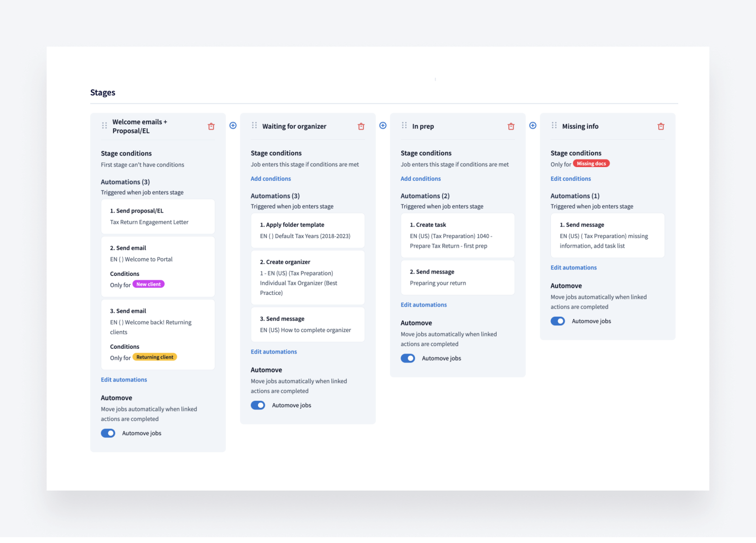The height and width of the screenshot is (543, 756).
Task: Turn off Automove jobs for "In prep"
Action: pyautogui.click(x=408, y=358)
